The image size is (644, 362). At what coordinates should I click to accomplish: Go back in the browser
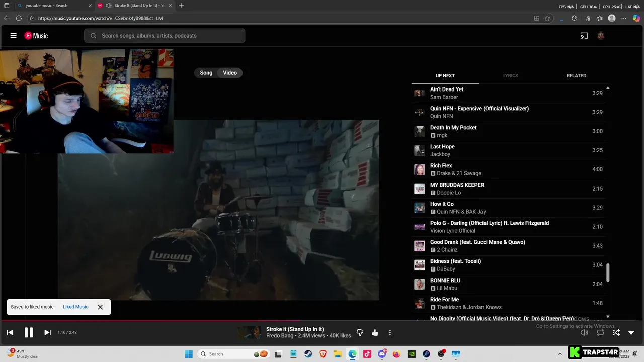[7, 18]
